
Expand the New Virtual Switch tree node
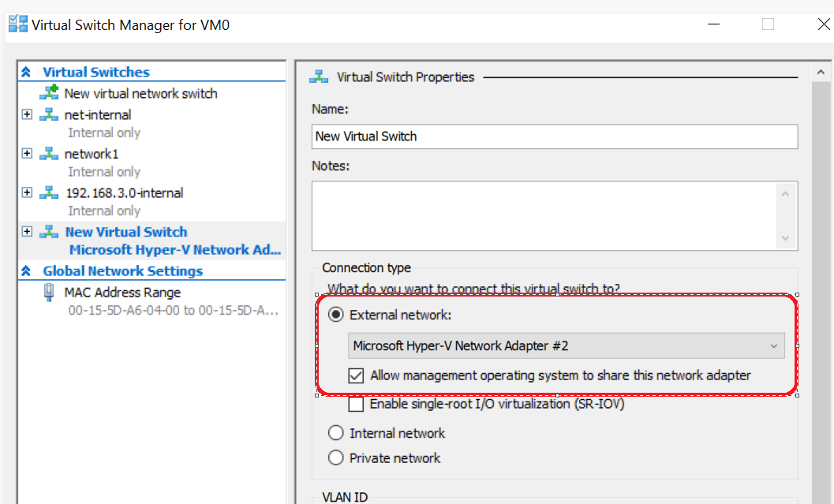coord(27,232)
